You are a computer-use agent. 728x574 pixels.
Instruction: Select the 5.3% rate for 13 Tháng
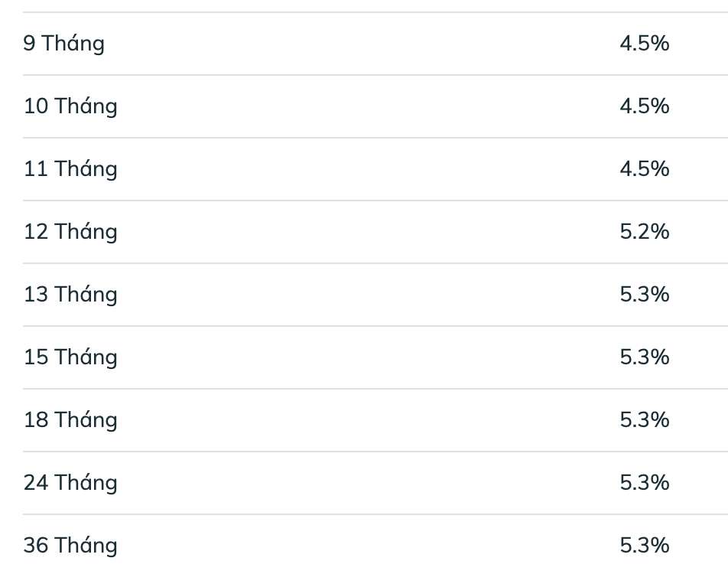[644, 295]
